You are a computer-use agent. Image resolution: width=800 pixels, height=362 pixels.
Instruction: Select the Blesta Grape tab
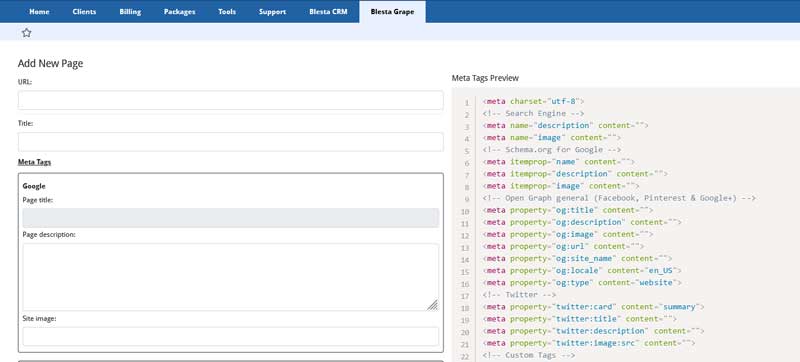(x=392, y=12)
